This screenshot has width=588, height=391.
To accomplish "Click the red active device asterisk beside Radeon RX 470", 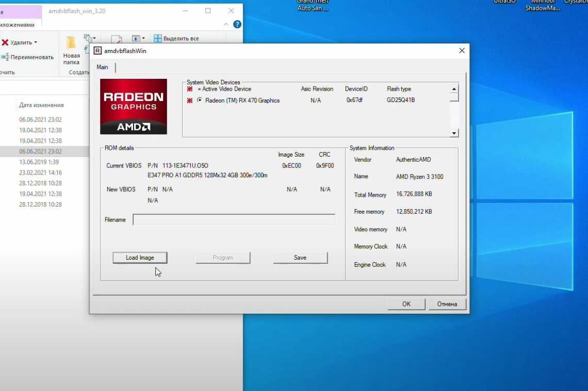I will [190, 100].
